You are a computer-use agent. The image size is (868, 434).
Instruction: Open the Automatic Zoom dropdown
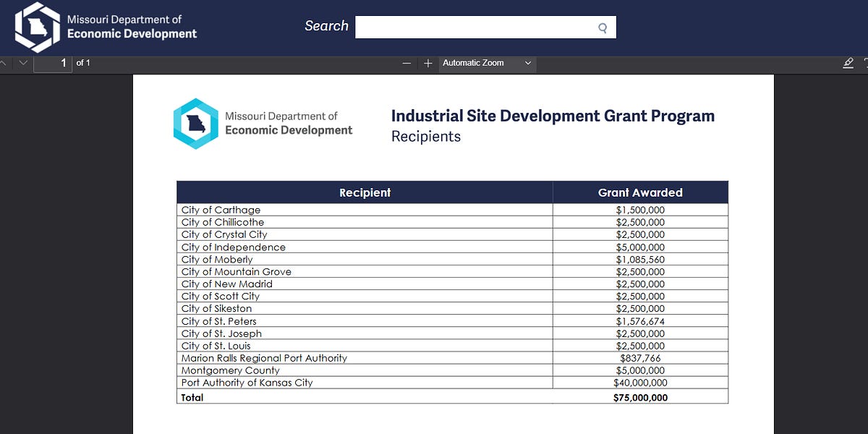pyautogui.click(x=487, y=63)
